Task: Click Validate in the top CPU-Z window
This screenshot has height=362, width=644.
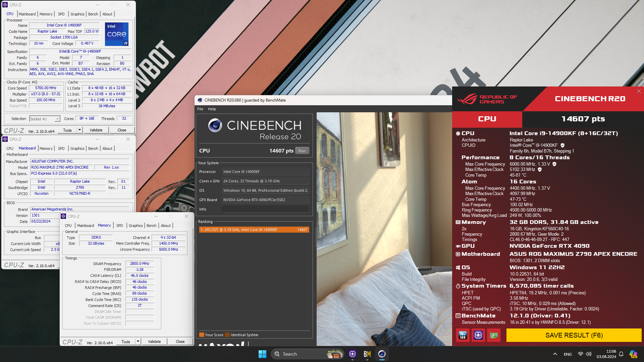Action: pos(96,130)
